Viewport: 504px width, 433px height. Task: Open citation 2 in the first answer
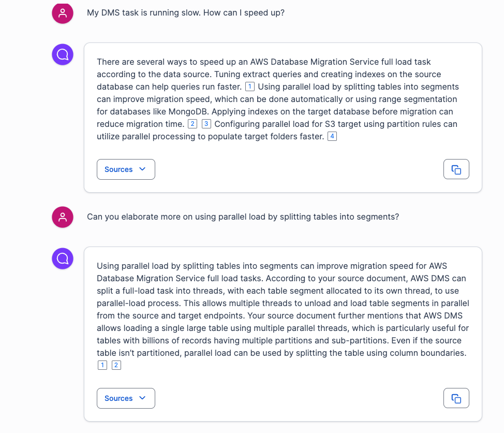[192, 124]
